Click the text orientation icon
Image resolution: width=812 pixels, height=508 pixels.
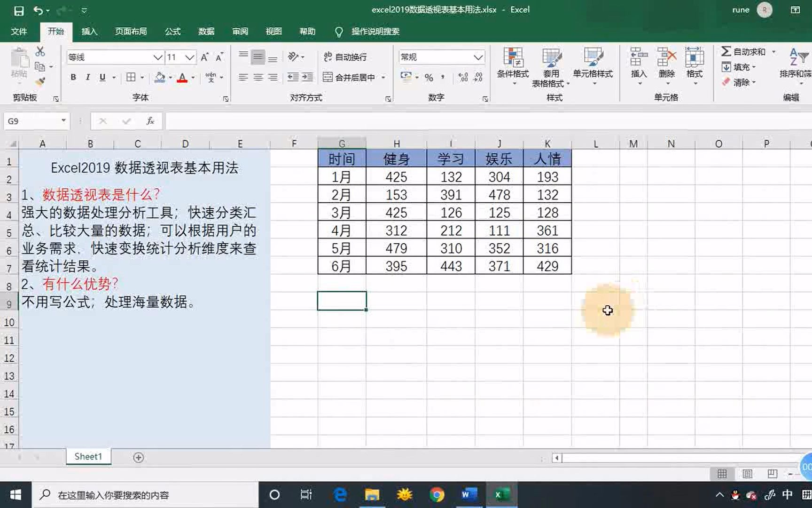click(x=293, y=57)
